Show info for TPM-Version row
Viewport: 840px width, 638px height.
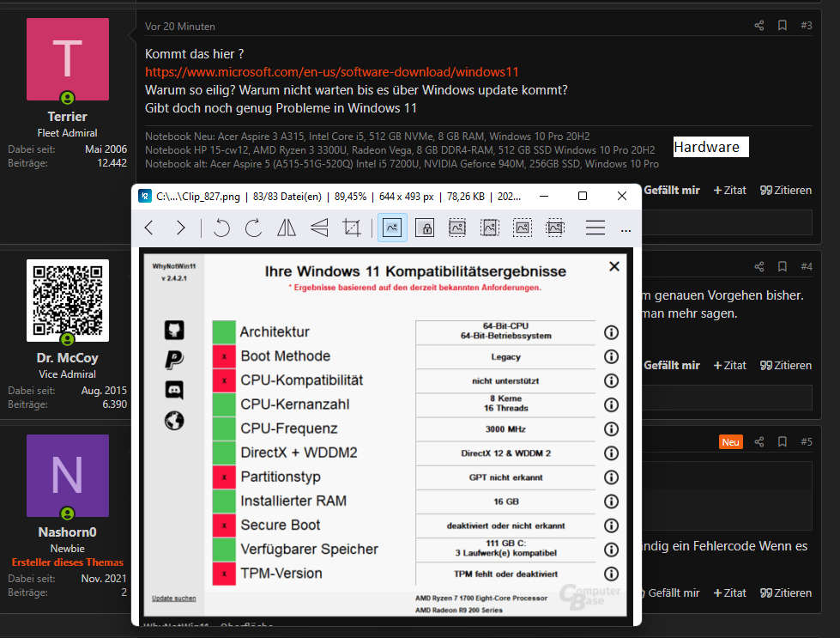pos(611,574)
